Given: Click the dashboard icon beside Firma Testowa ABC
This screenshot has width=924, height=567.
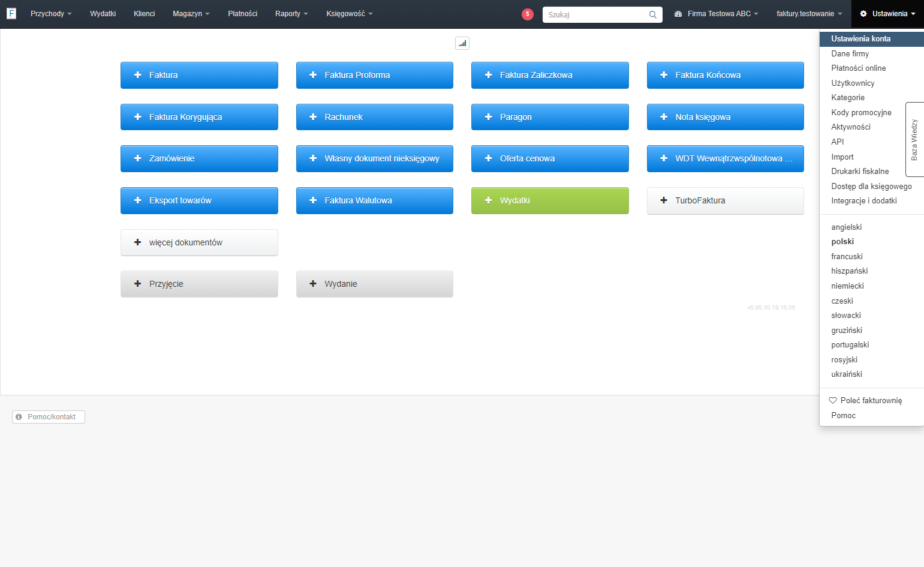Looking at the screenshot, I should point(678,14).
